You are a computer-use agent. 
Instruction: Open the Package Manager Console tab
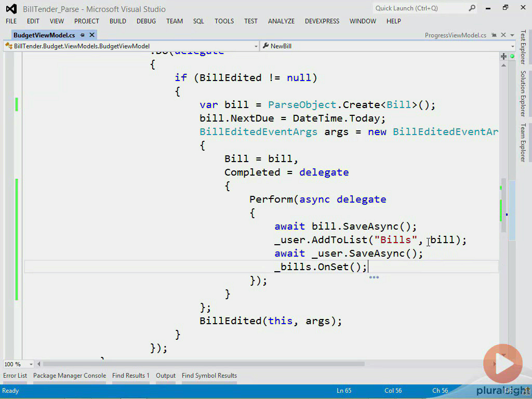pyautogui.click(x=70, y=376)
